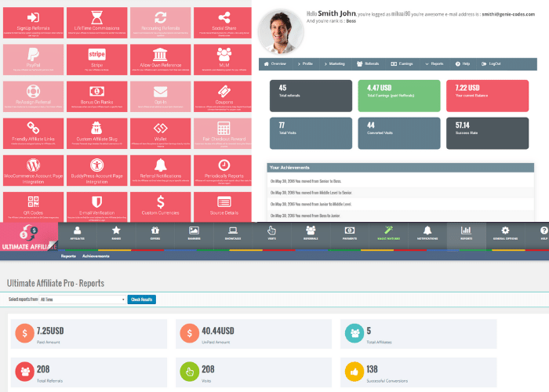Go to Payments toolbar item

tap(350, 234)
